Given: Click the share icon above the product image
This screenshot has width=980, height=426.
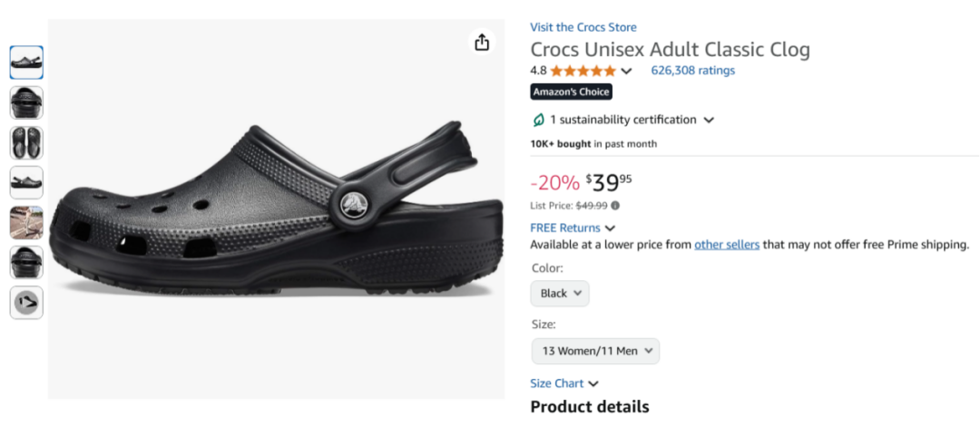Looking at the screenshot, I should click(482, 43).
